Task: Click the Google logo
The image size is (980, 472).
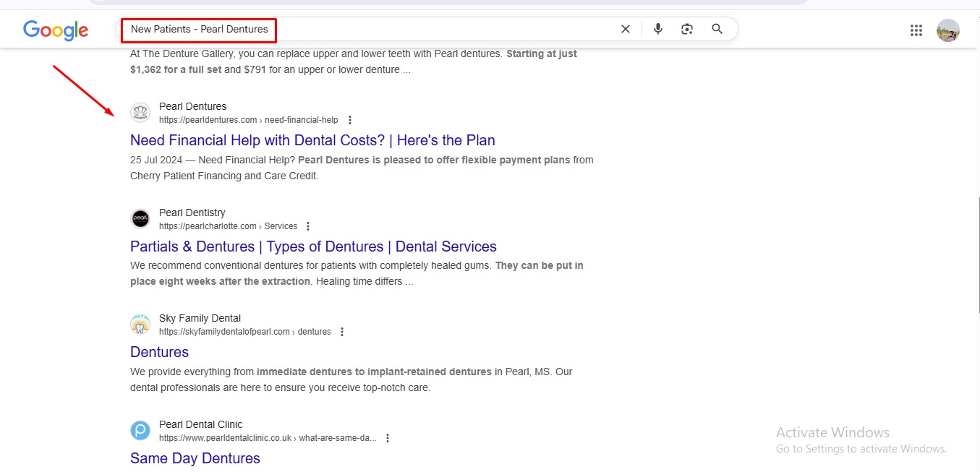Action: point(56,30)
